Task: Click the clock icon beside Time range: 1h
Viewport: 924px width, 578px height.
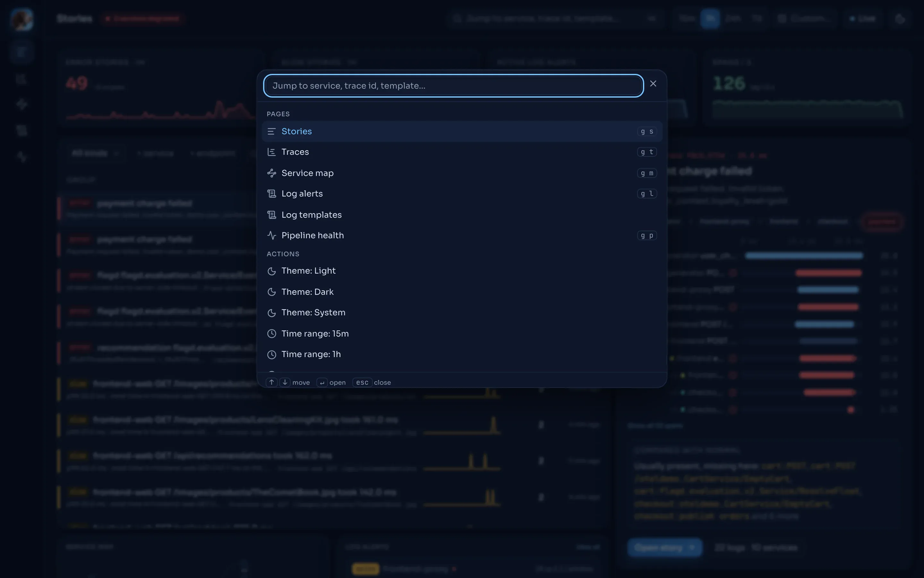Action: [271, 355]
